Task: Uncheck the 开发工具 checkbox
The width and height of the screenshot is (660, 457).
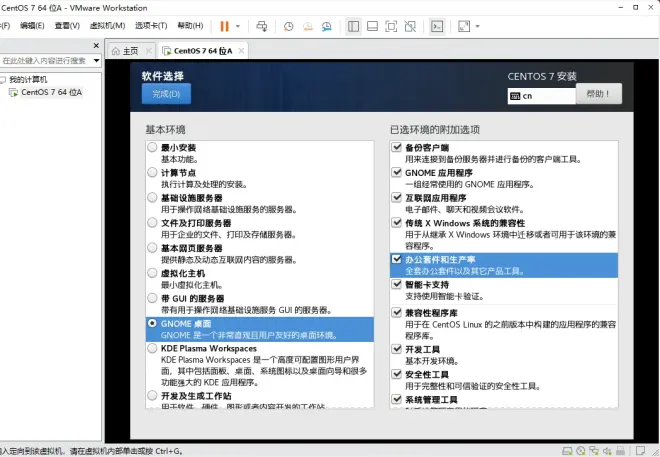Action: [x=397, y=349]
